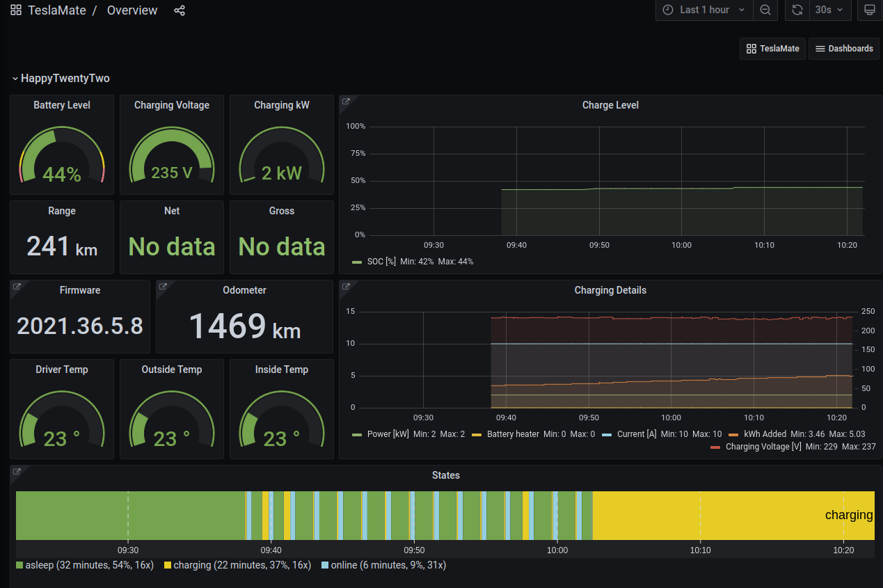Collapse the HappyTwentyTwo row
Image resolution: width=883 pixels, height=588 pixels.
[x=61, y=79]
